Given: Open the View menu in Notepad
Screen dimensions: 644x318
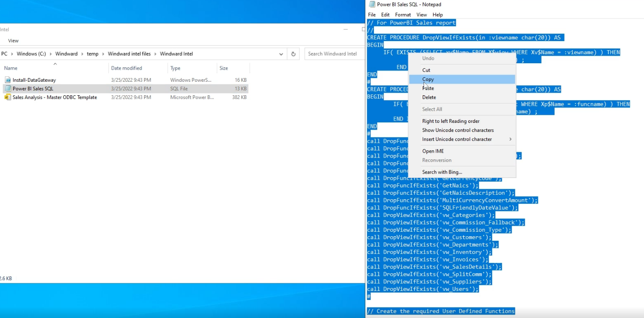Looking at the screenshot, I should (421, 15).
